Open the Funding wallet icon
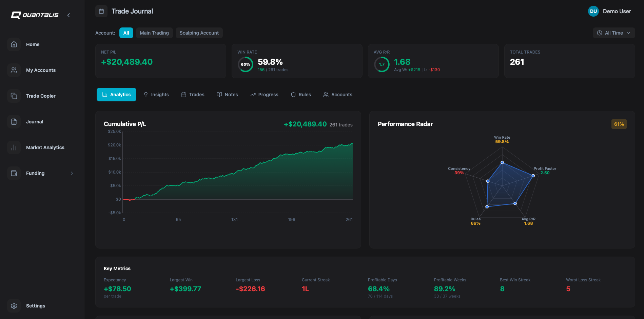Image resolution: width=644 pixels, height=319 pixels. click(14, 173)
